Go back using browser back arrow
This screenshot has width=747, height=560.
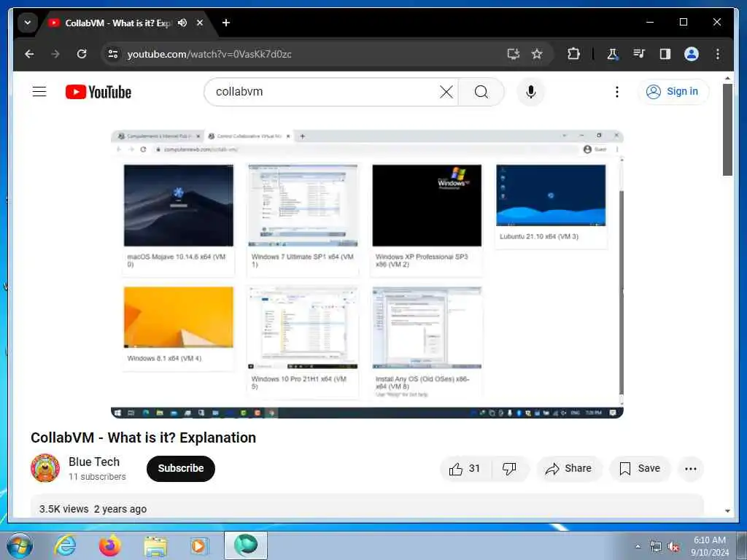click(x=29, y=54)
